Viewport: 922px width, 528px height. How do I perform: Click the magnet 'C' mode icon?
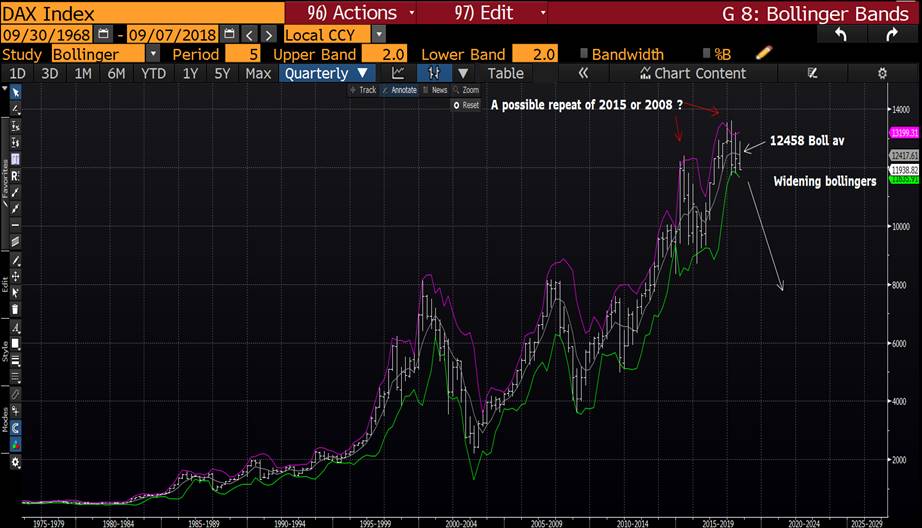(15, 427)
